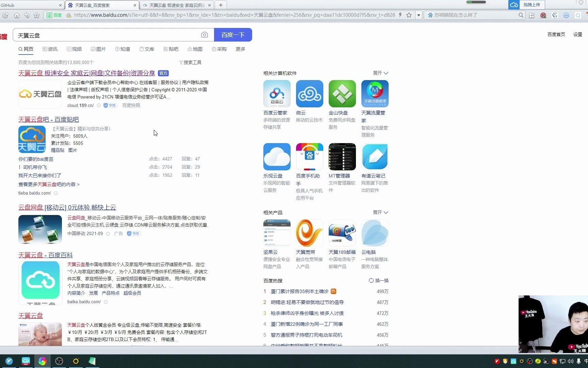588x368 pixels.
Task: Open 百度手机助手 software icon
Action: [x=309, y=157]
